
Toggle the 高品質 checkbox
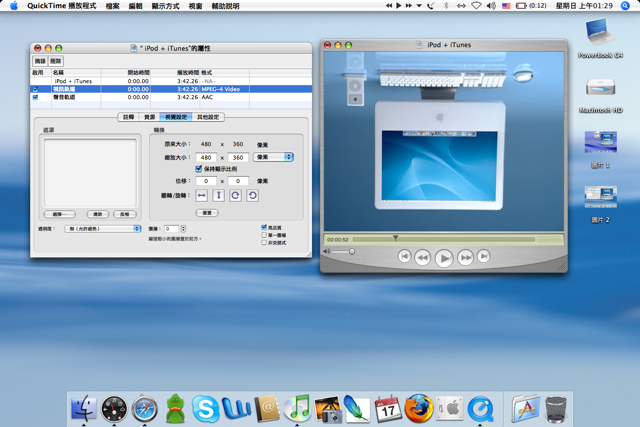(x=264, y=227)
